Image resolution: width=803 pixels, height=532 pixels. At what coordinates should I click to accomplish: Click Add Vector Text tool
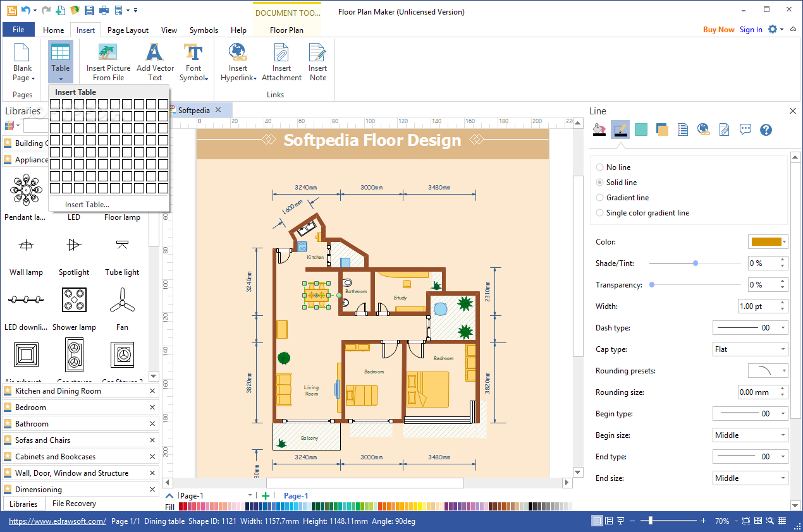coord(155,62)
